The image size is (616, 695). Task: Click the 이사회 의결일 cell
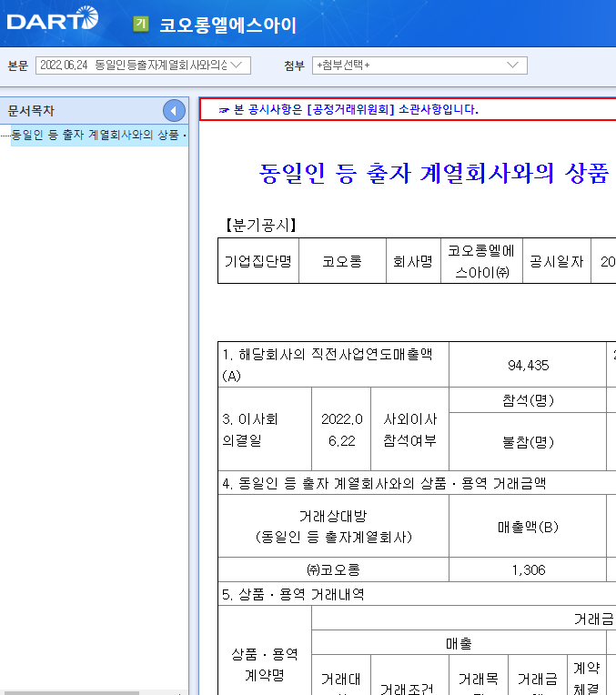(x=265, y=429)
